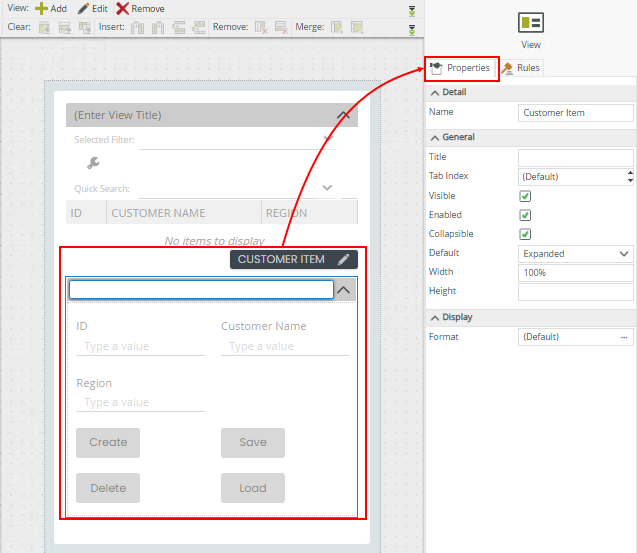Viewport: 637px width, 553px height.
Task: Click the red X Remove view button
Action: [140, 8]
